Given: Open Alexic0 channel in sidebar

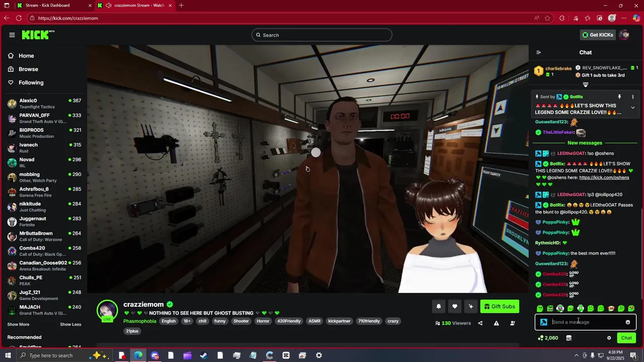Looking at the screenshot, I should pos(44,104).
